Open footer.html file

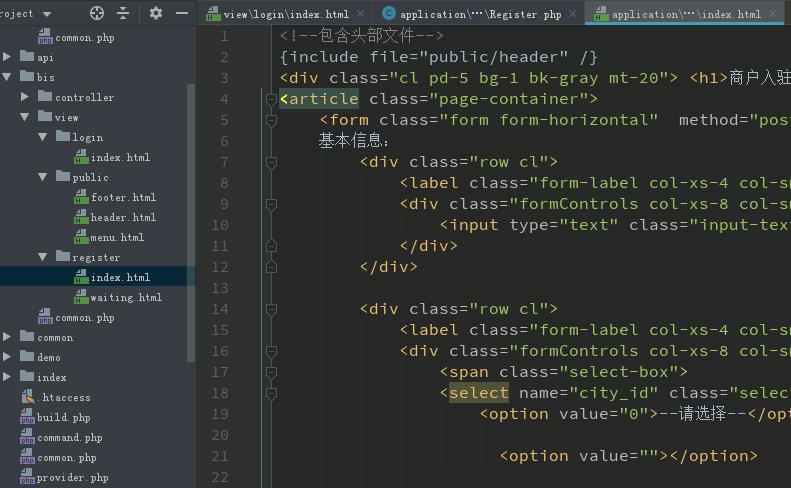pos(123,197)
